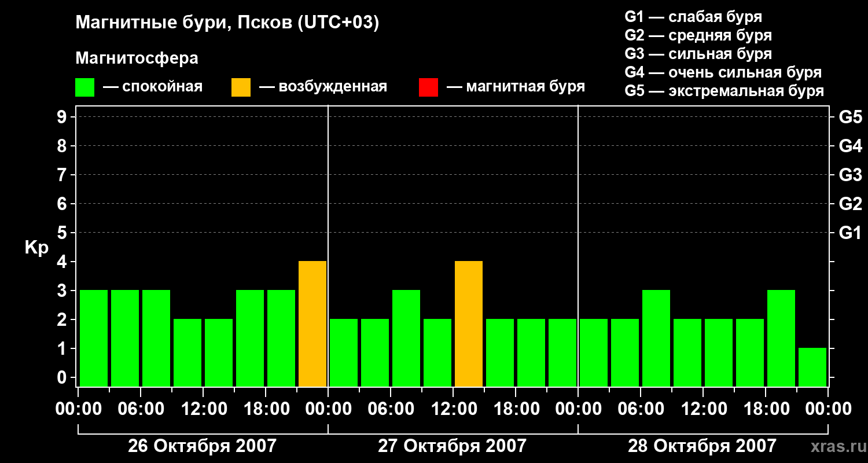Select the line 'G3 — сильная буря'
868x463 pixels.
coord(698,54)
